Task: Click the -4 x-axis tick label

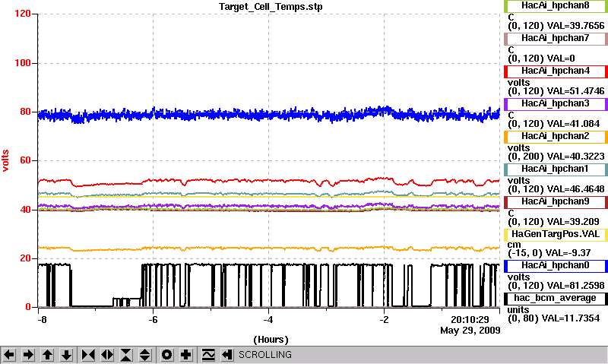Action: click(x=268, y=320)
